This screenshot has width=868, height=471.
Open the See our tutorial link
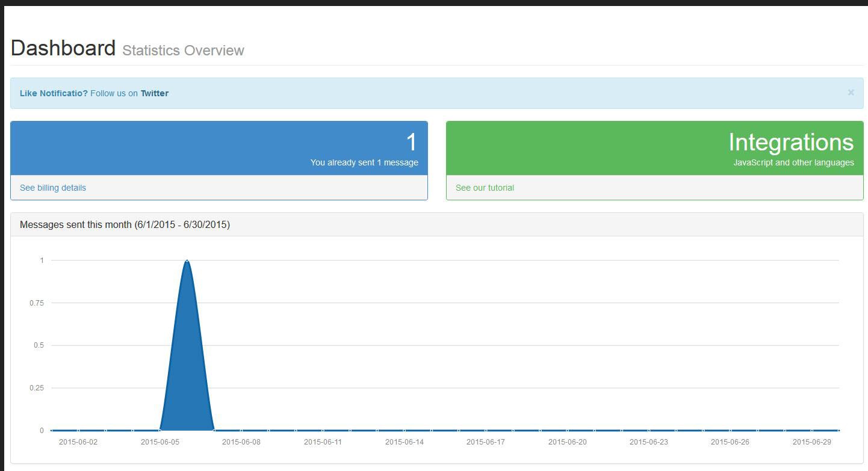485,188
